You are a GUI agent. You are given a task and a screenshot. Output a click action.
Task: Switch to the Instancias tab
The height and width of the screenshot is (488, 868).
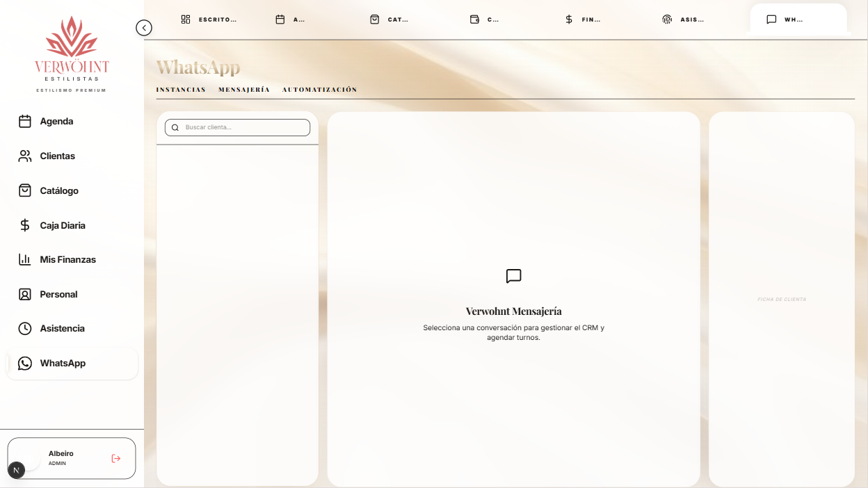pyautogui.click(x=181, y=90)
